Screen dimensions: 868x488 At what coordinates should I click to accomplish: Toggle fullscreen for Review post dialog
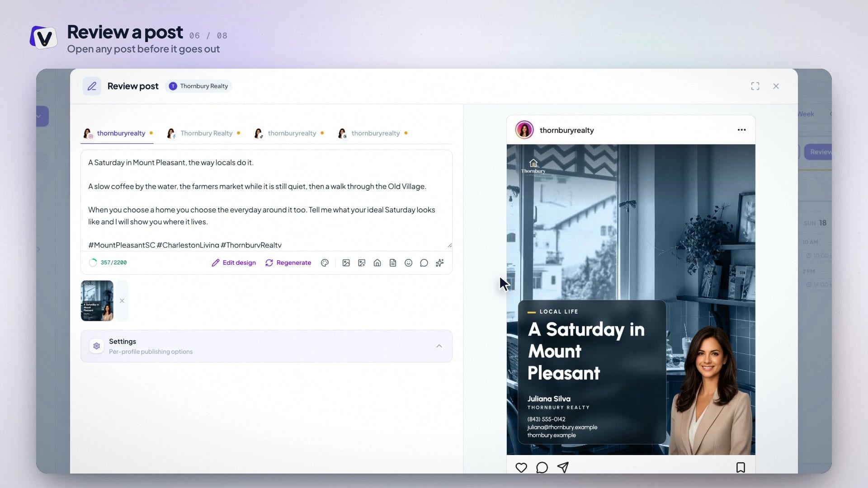755,86
